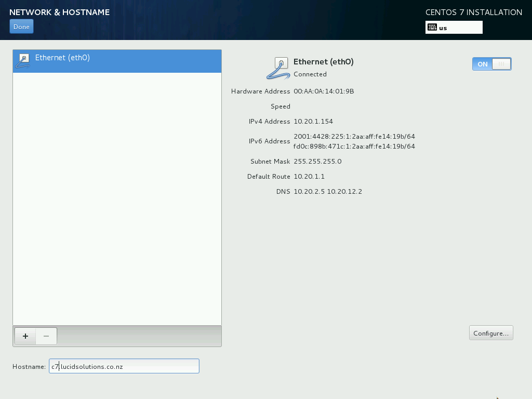The height and width of the screenshot is (399, 532).
Task: Focus the Hostname input field
Action: 124,366
